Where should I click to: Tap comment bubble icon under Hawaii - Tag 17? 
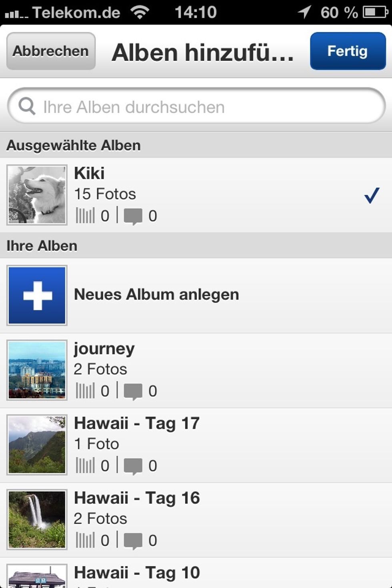133,466
